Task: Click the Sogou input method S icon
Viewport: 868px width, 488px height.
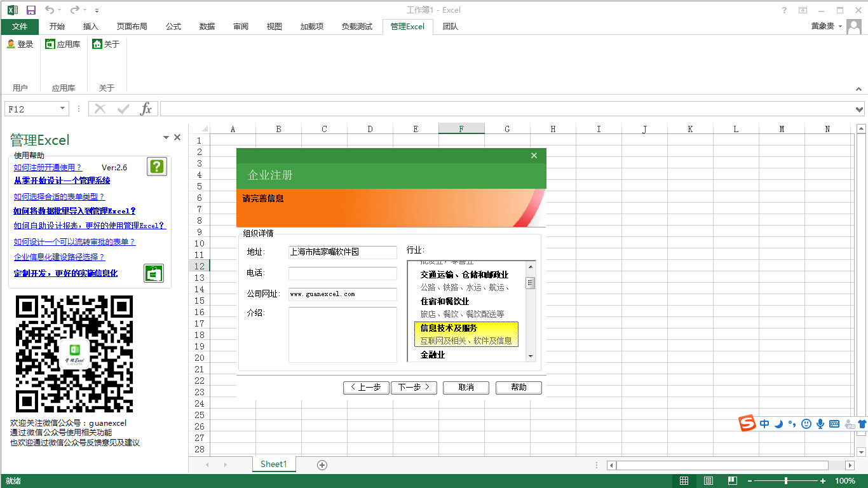Action: pos(747,424)
